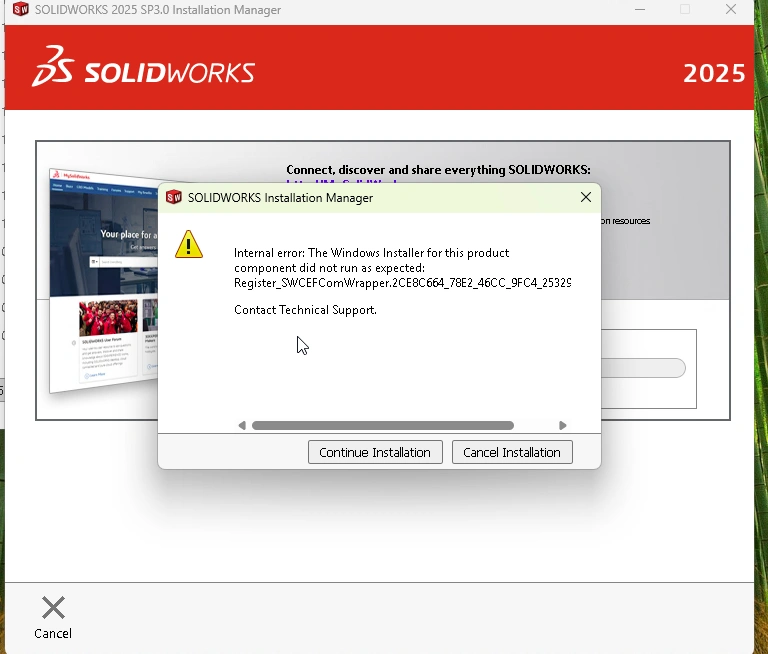This screenshot has width=768, height=654.
Task: Click left arrow of dialog scrollbar
Action: click(x=241, y=425)
